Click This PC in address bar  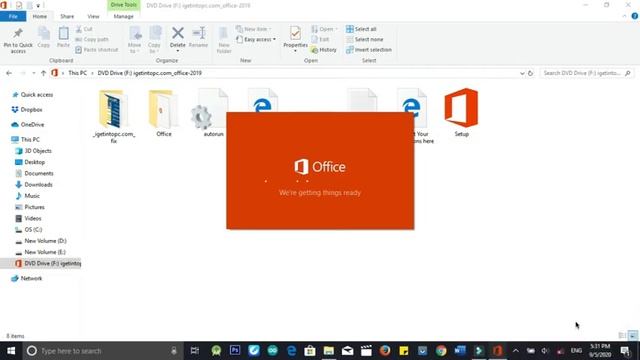[78, 73]
